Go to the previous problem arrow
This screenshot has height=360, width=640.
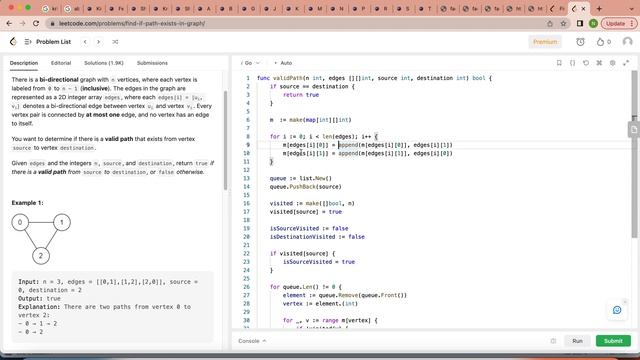click(85, 42)
